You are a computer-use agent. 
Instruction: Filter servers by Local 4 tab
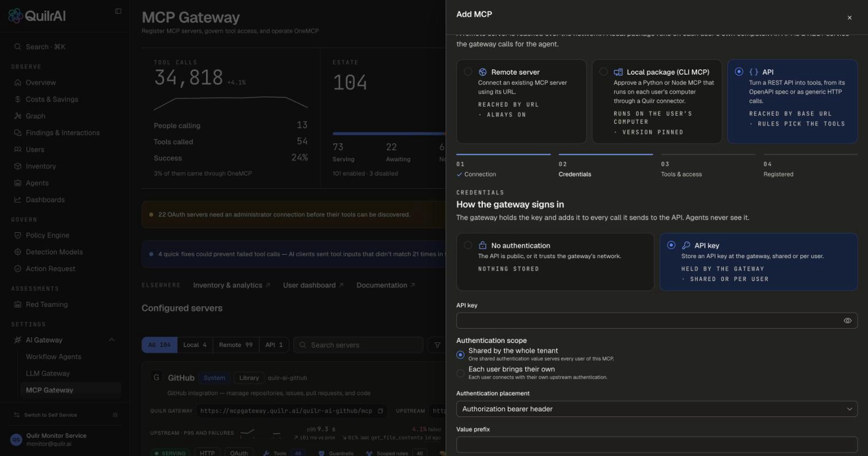click(x=195, y=345)
